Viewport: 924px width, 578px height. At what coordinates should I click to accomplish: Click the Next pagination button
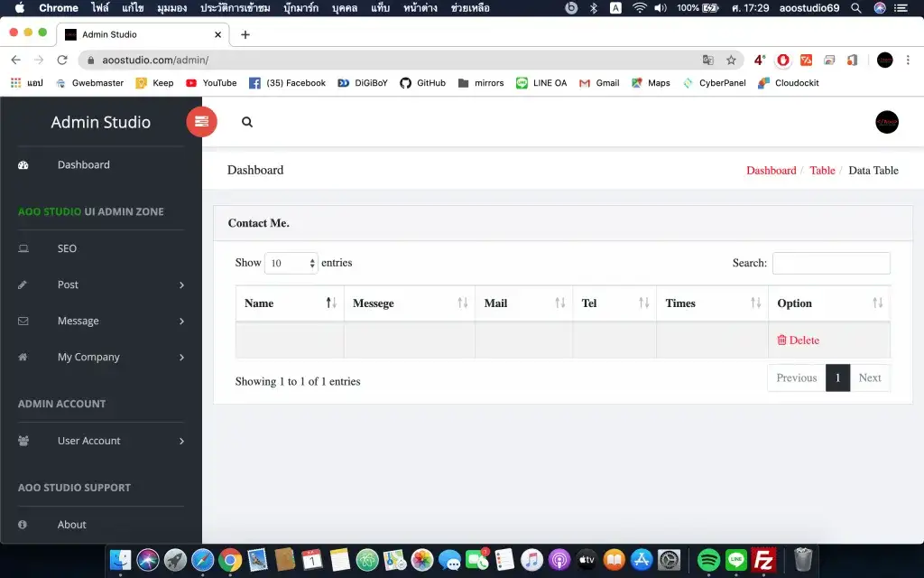(x=870, y=378)
